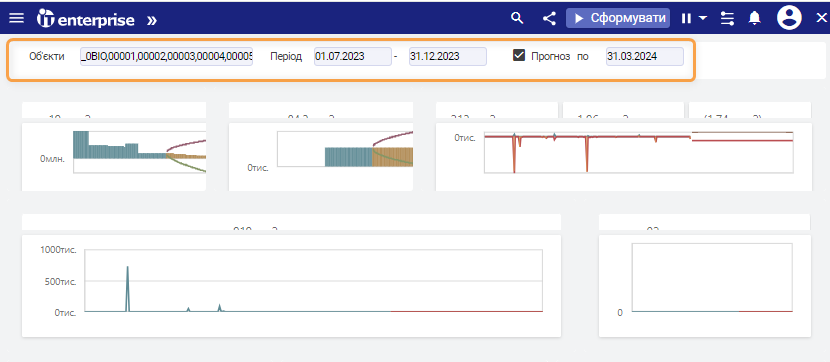This screenshot has height=362, width=830.
Task: Click the Сформувати button
Action: [618, 18]
